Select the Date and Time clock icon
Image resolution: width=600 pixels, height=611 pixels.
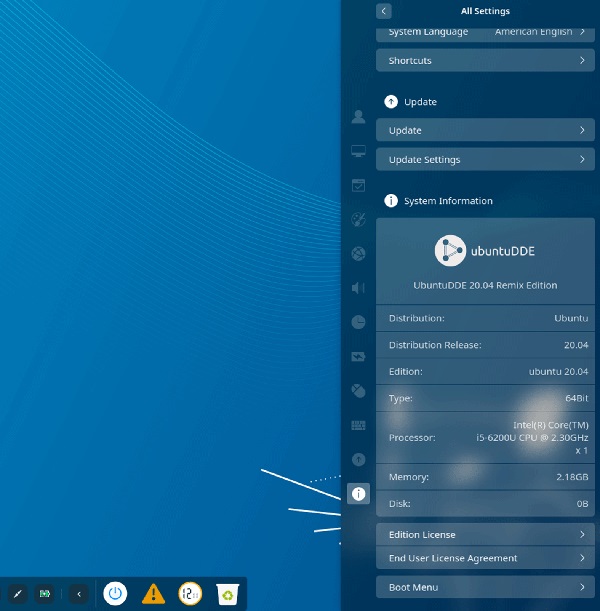click(358, 322)
